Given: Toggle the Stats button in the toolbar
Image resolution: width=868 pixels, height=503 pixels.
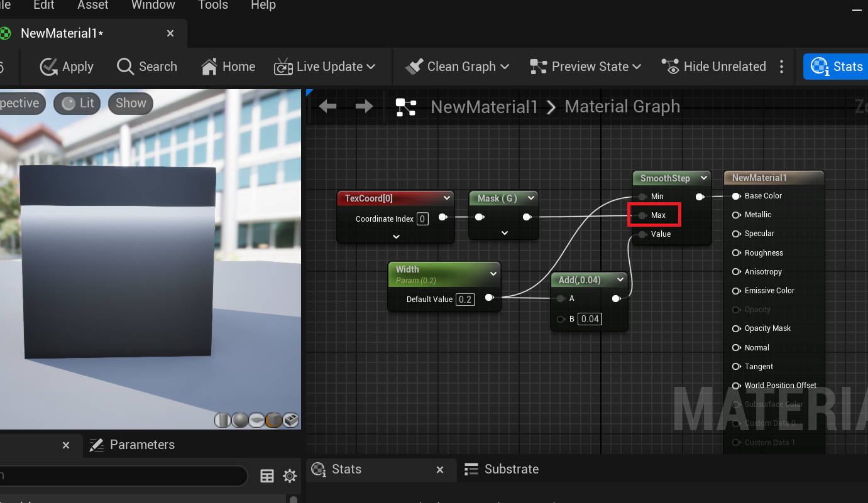Looking at the screenshot, I should [837, 67].
